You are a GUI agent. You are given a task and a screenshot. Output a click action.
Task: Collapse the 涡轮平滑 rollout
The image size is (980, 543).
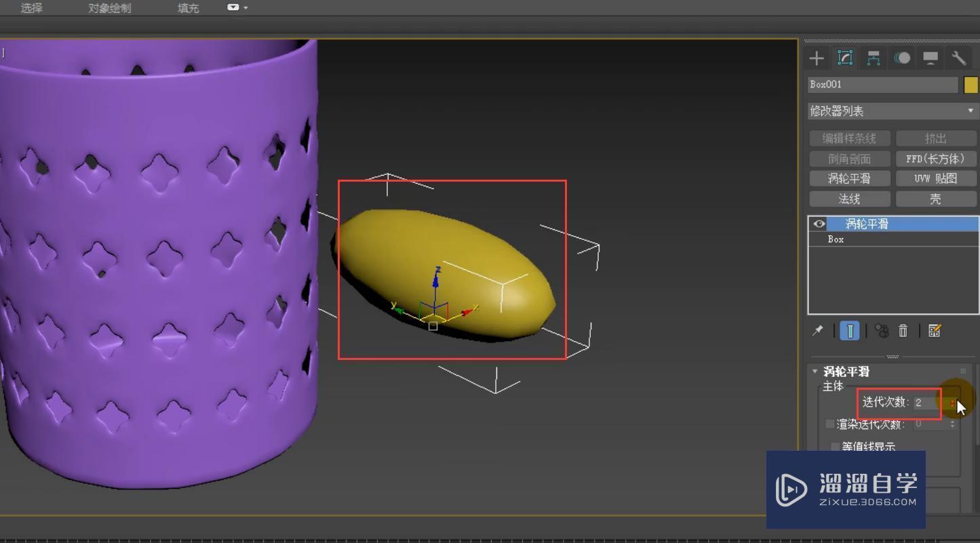click(815, 371)
